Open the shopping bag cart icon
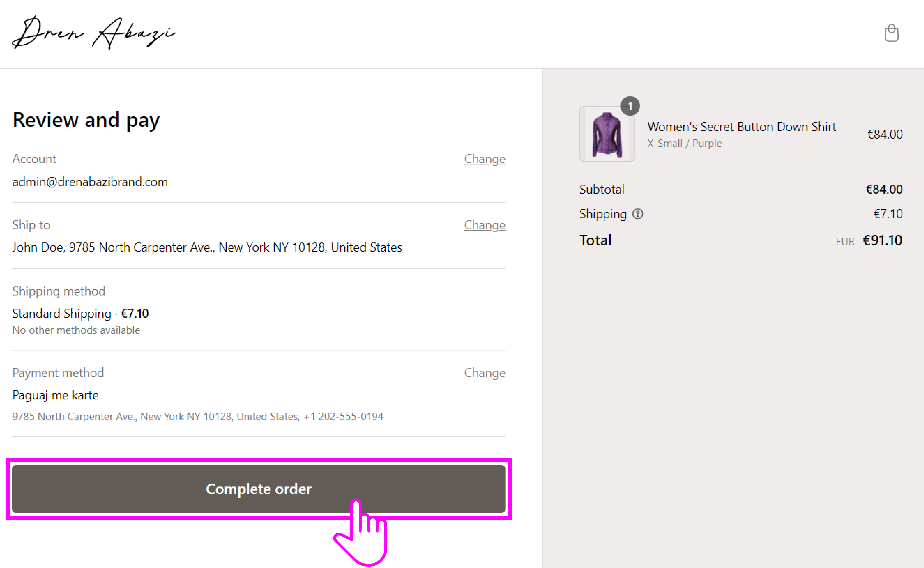 point(891,33)
